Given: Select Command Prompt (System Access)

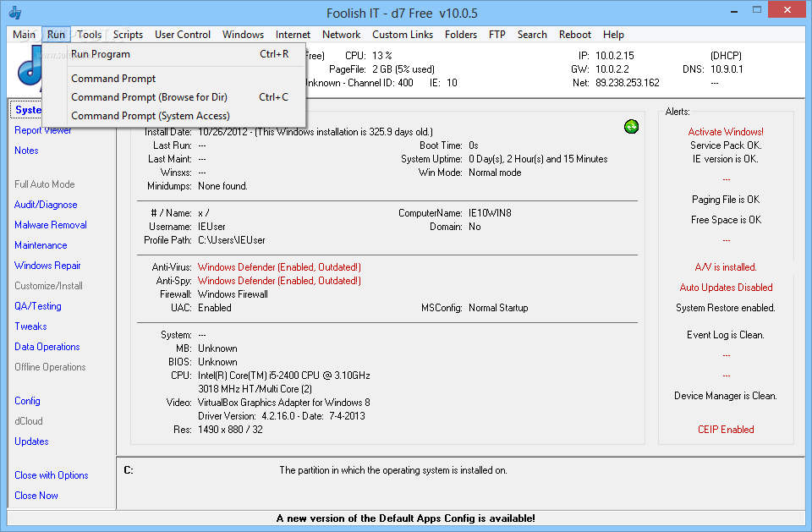Looking at the screenshot, I should click(174, 116).
